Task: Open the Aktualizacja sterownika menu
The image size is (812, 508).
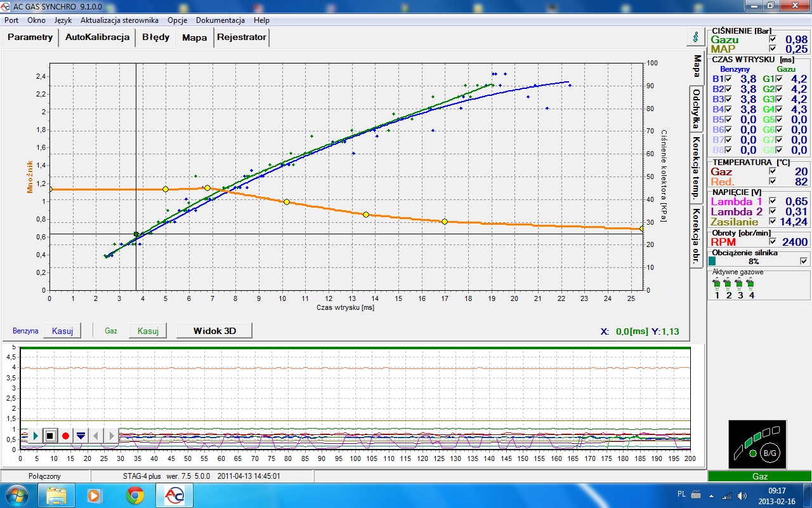Action: click(x=119, y=20)
